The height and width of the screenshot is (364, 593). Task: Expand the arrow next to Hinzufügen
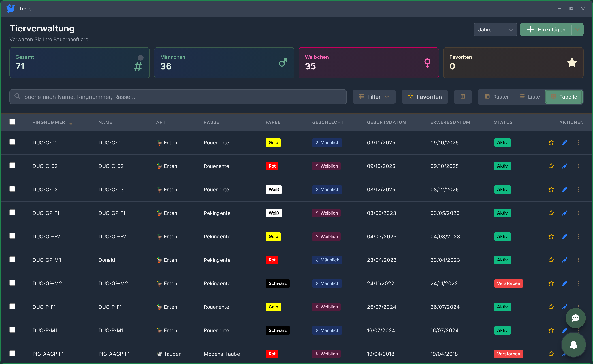coord(577,30)
